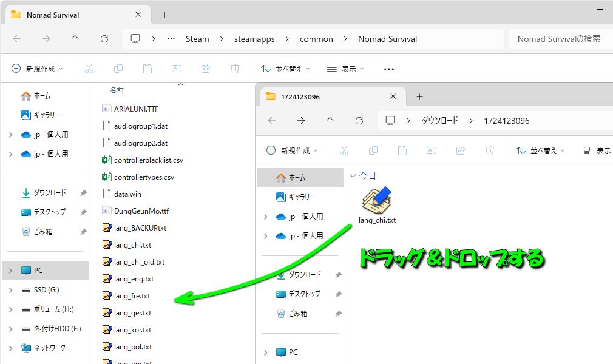Expand SSD (G:) drive in sidebar
Image resolution: width=613 pixels, height=364 pixels.
point(10,290)
